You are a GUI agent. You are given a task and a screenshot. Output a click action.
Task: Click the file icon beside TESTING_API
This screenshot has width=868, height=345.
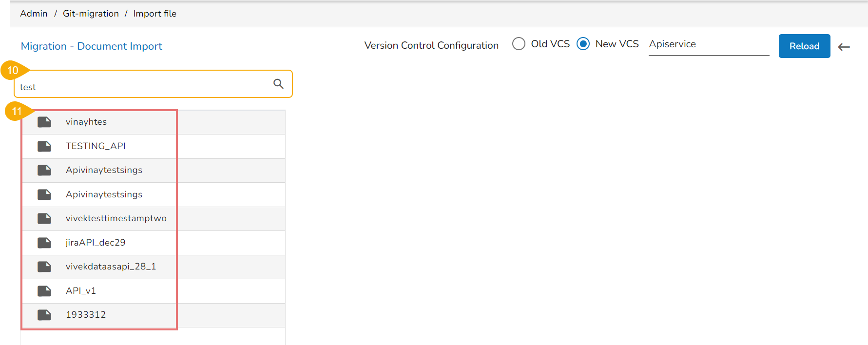(44, 146)
